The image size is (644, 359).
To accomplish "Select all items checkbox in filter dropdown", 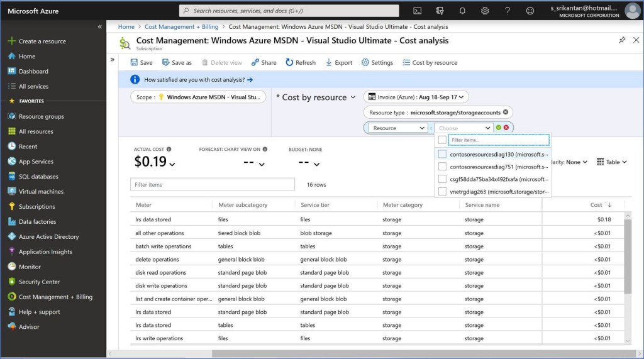I will pyautogui.click(x=443, y=140).
